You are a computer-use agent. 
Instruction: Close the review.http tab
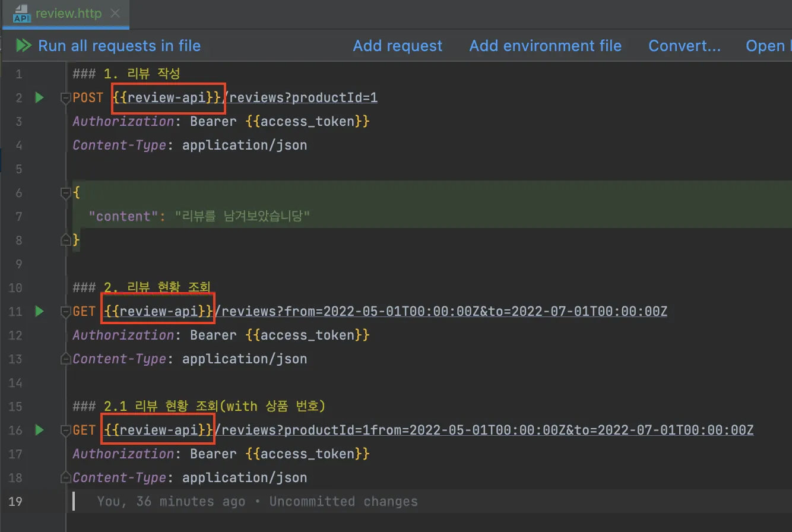[x=115, y=13]
